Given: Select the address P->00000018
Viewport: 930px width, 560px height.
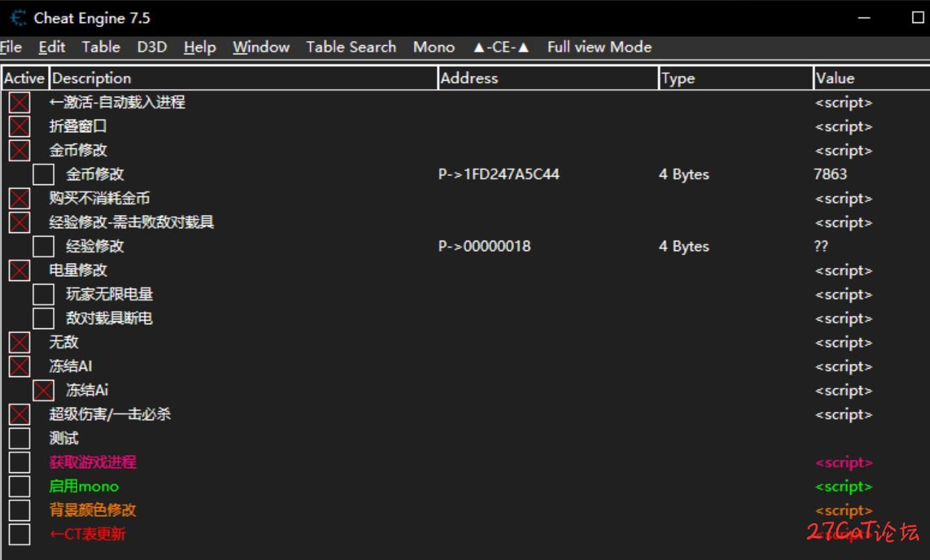Looking at the screenshot, I should click(484, 246).
